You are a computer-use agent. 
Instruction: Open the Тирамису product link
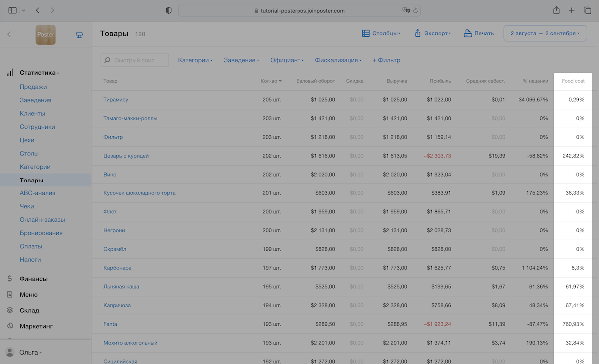coord(116,100)
